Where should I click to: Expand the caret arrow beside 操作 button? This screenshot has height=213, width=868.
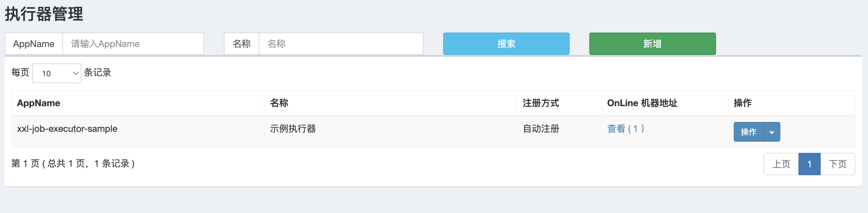click(771, 132)
